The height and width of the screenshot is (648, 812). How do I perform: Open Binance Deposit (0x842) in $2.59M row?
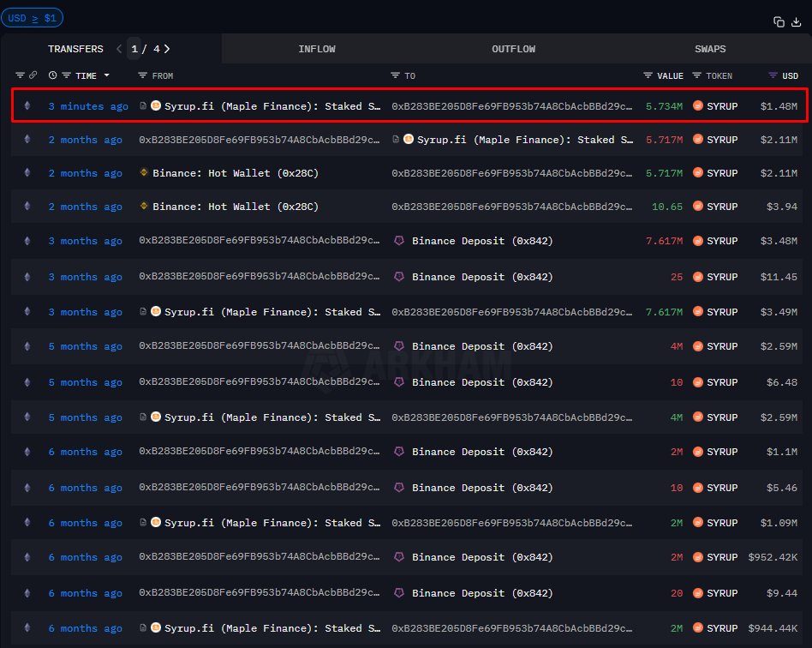click(x=482, y=345)
